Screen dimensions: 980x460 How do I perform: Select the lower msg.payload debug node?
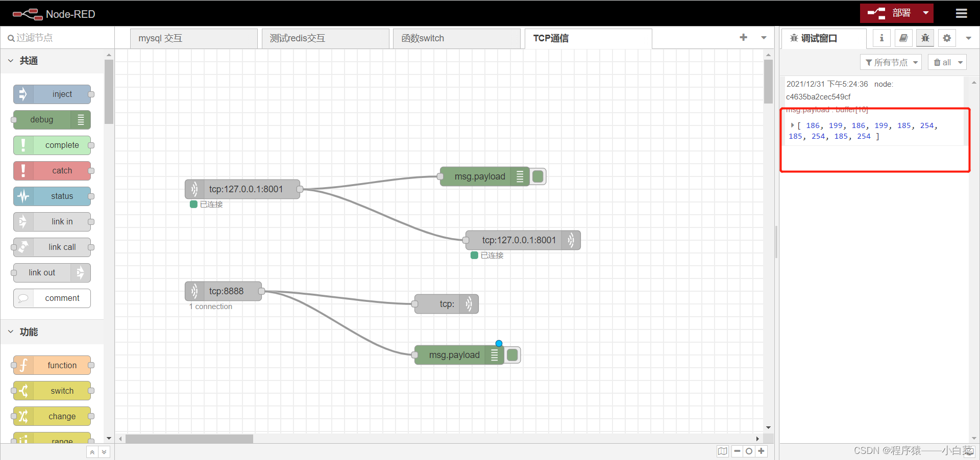(x=459, y=355)
